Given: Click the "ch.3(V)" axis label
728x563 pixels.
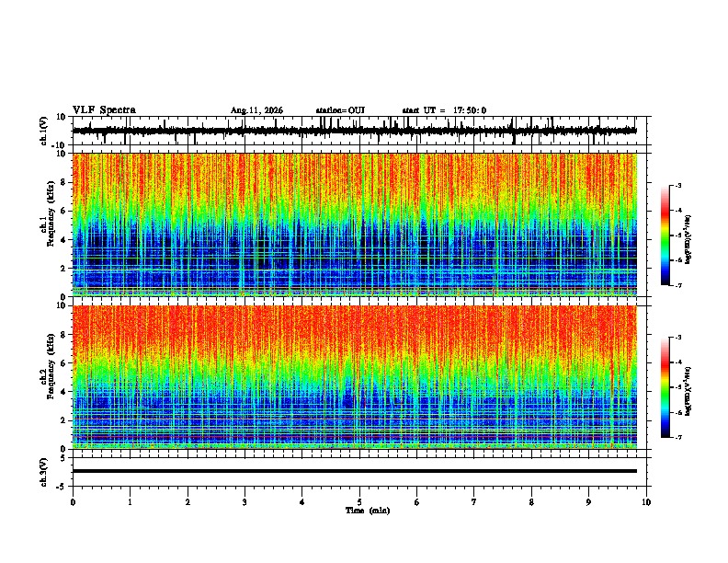Looking at the screenshot, I should click(x=44, y=472).
